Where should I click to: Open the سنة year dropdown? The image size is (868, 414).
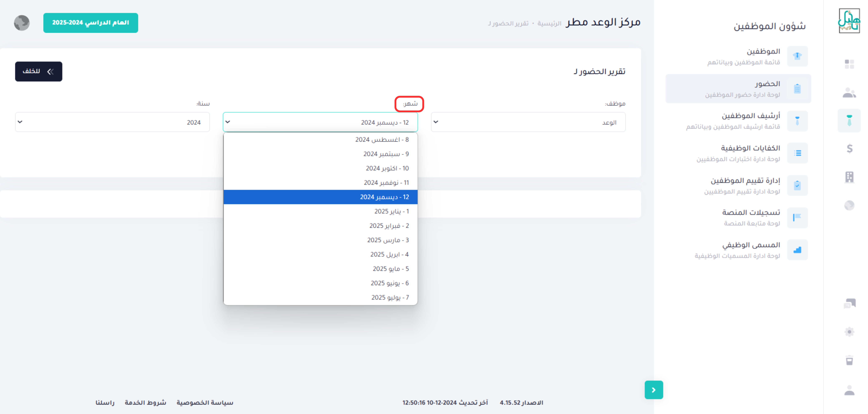click(112, 122)
